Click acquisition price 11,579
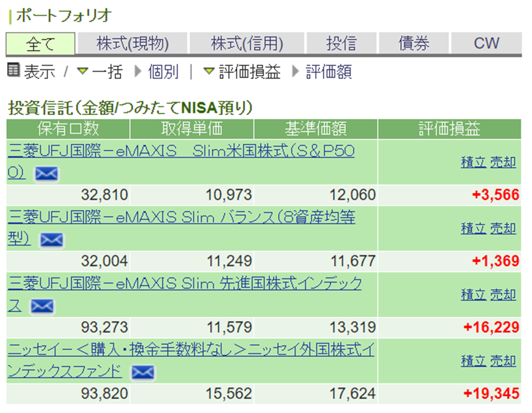 pos(229,328)
